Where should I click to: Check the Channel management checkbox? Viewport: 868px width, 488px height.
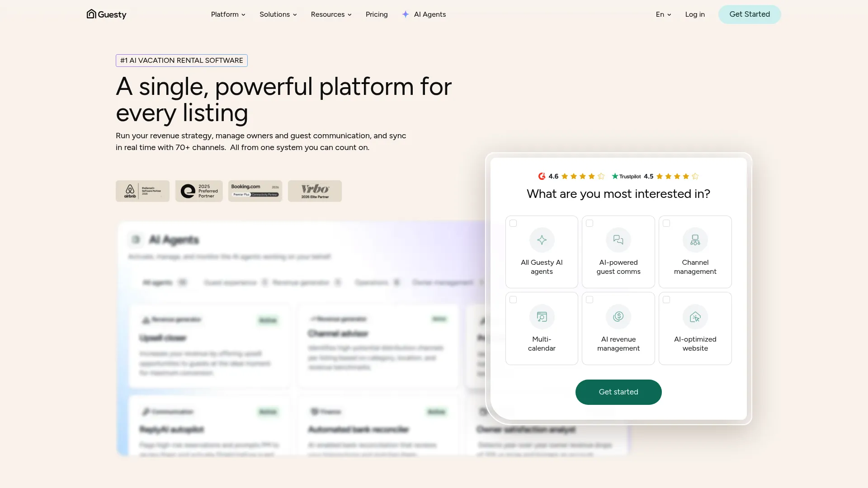666,223
